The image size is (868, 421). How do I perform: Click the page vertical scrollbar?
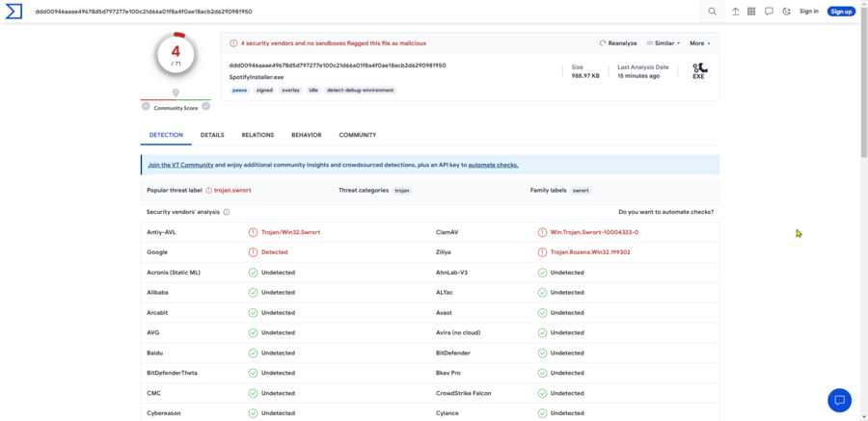[864, 83]
